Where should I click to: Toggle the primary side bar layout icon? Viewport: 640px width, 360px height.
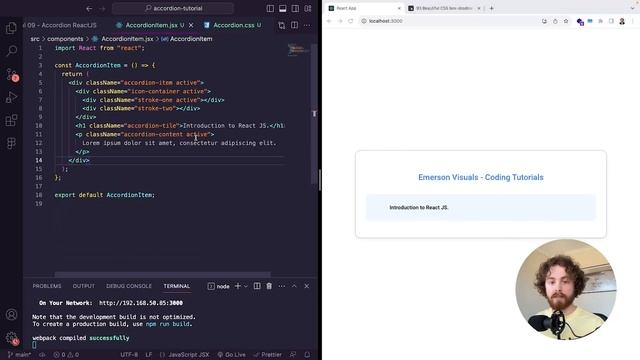270,8
